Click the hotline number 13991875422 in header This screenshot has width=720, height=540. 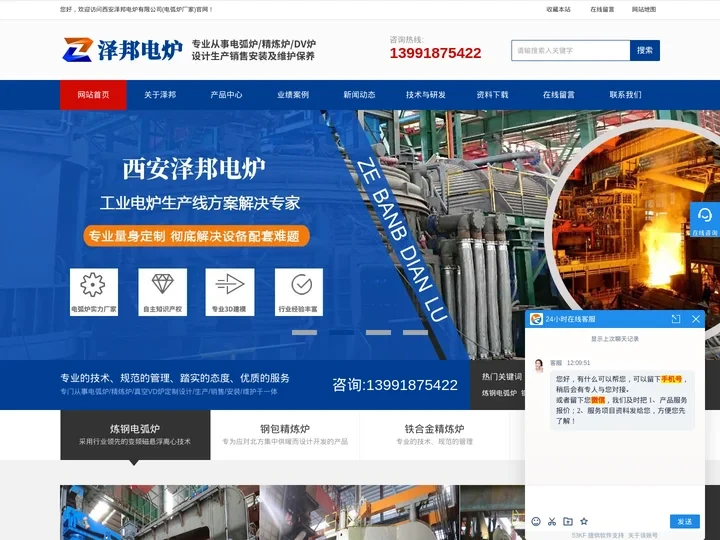tap(435, 53)
